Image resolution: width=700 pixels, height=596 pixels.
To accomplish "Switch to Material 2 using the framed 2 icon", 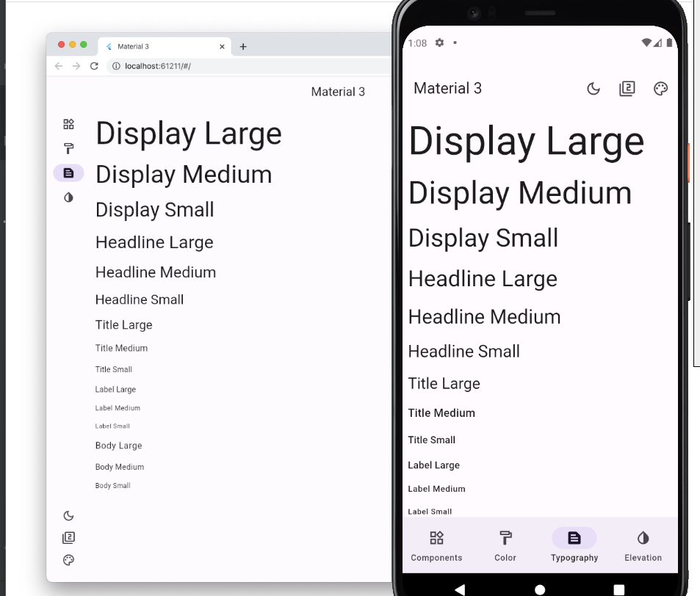I will tap(68, 537).
